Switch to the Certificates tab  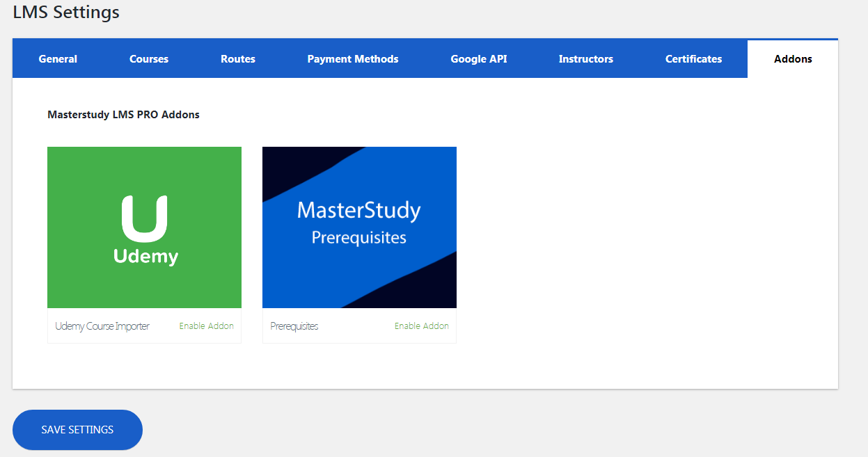(693, 59)
